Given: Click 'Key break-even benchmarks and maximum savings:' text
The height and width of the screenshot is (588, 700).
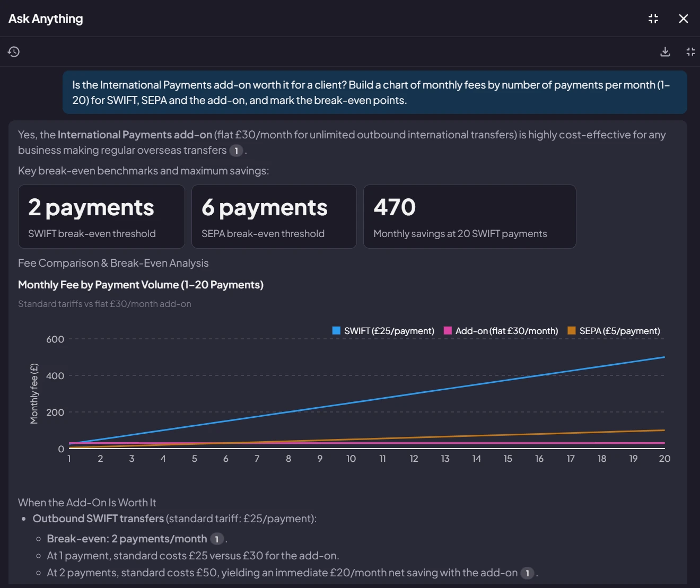Looking at the screenshot, I should 144,171.
